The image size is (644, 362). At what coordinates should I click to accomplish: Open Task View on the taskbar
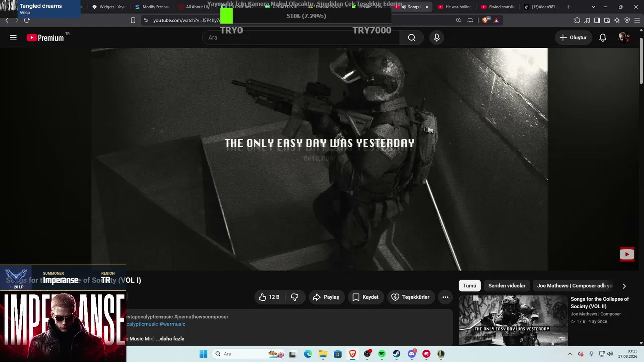(x=293, y=354)
